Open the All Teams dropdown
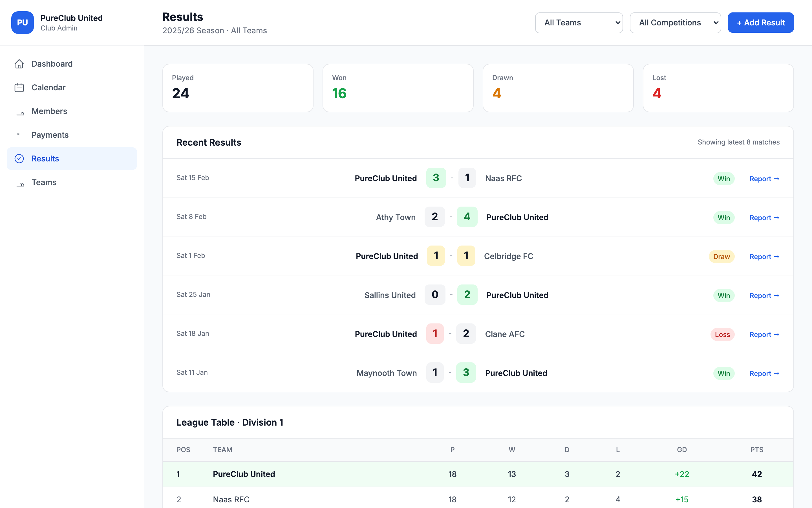The width and height of the screenshot is (812, 508). click(579, 23)
